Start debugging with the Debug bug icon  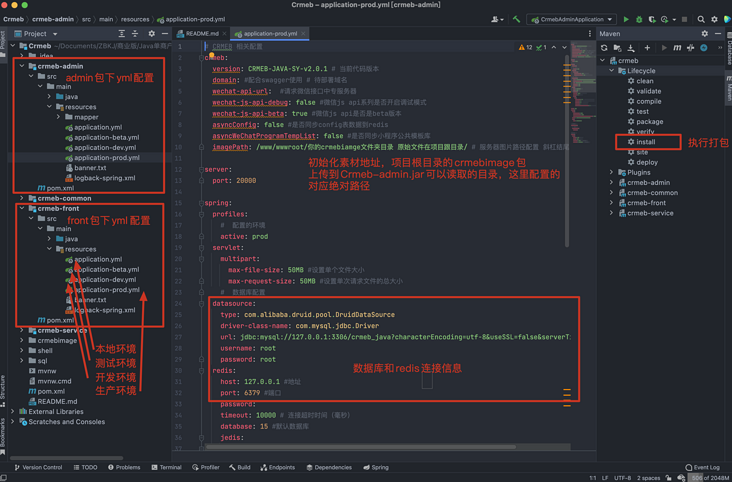pos(639,19)
